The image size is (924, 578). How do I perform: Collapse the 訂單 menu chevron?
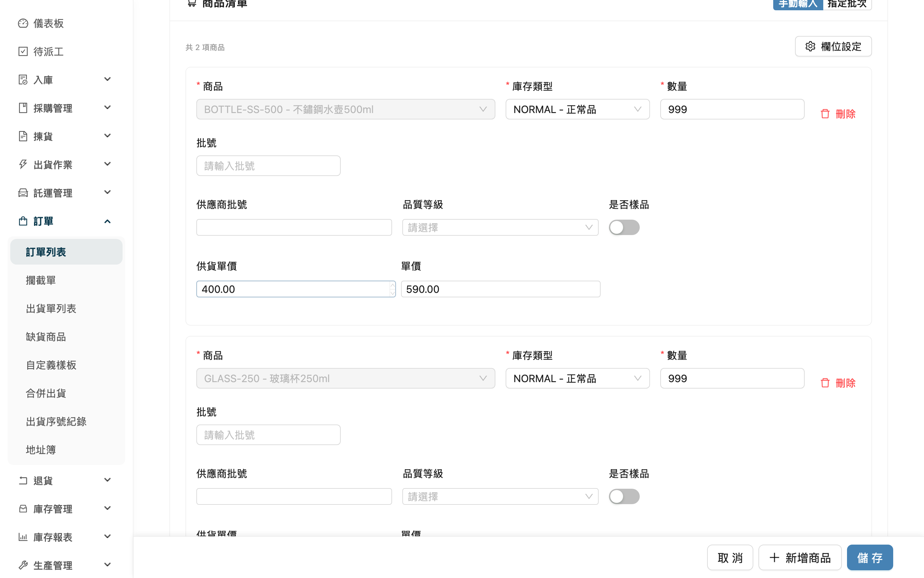pyautogui.click(x=107, y=221)
